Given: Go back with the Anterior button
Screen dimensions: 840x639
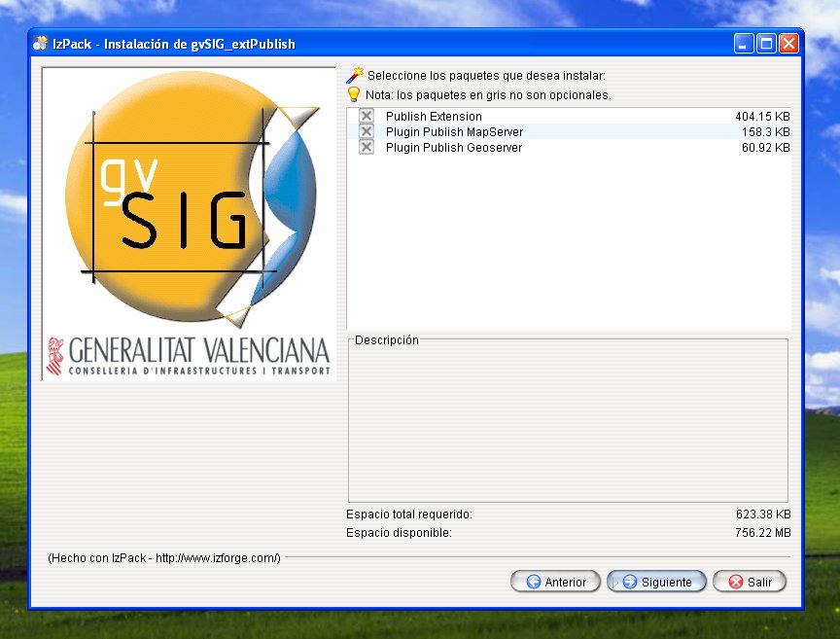Looking at the screenshot, I should 555,582.
